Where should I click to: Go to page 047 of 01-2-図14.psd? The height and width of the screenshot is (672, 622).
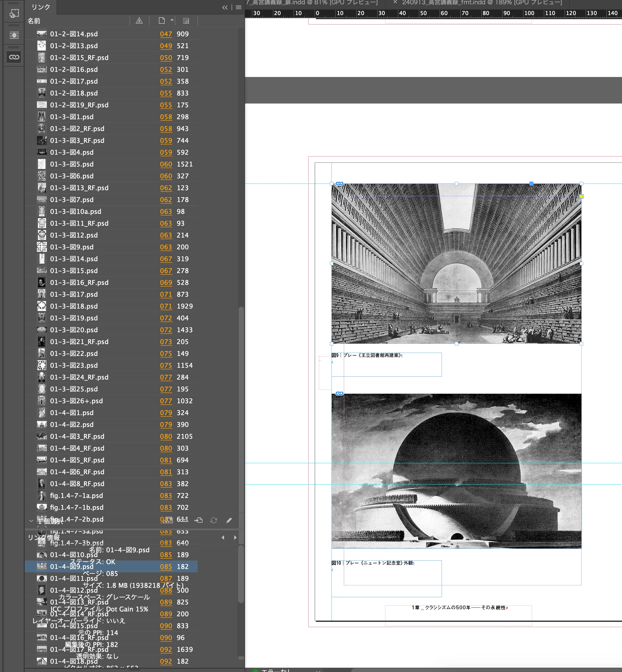coord(166,34)
